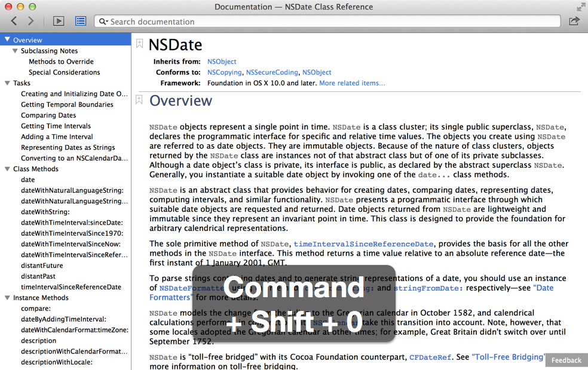Follow the NSCopying protocol link
588x370 pixels.
point(225,72)
